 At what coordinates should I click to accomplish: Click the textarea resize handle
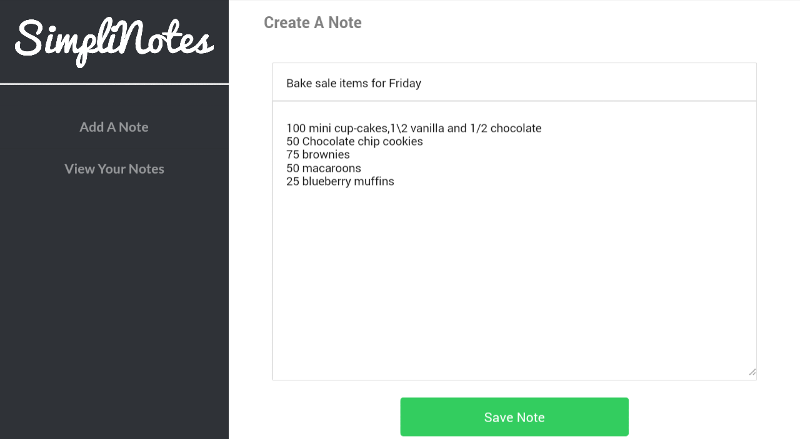tap(752, 373)
